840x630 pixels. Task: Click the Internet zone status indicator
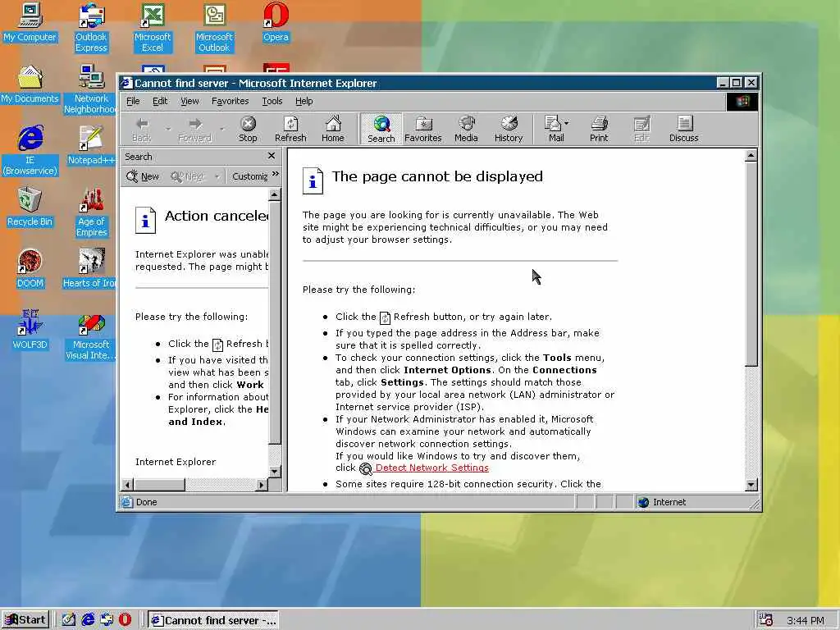662,502
